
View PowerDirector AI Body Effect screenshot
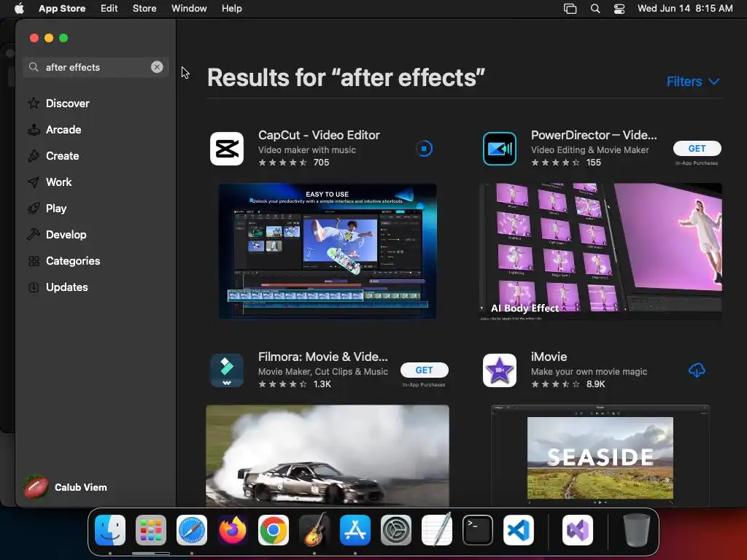tap(600, 251)
